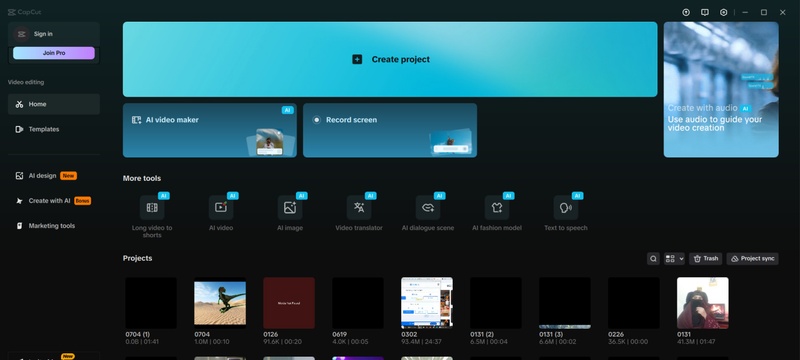Open the AI image tool
Viewport: 800px width, 360px height.
click(290, 208)
